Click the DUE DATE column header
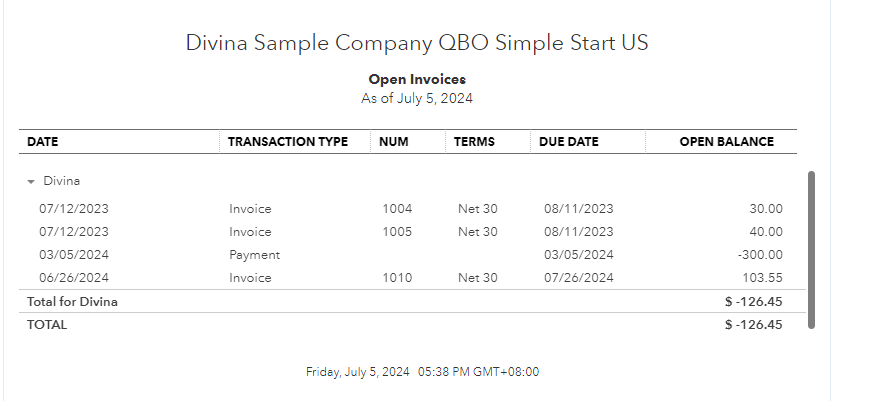The width and height of the screenshot is (884, 401). point(569,142)
